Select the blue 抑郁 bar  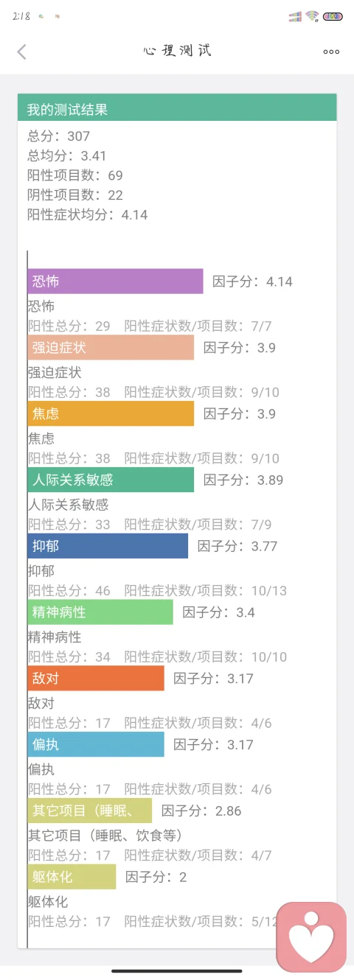[x=108, y=546]
